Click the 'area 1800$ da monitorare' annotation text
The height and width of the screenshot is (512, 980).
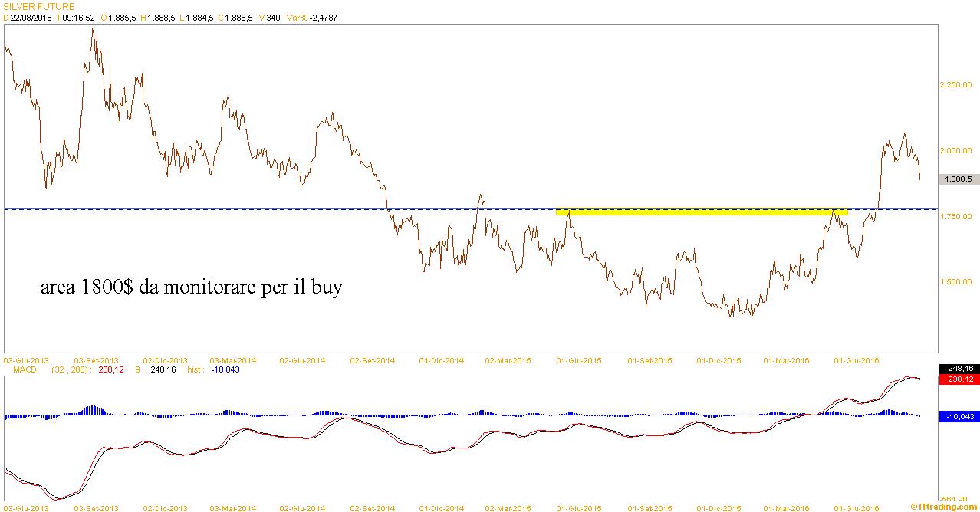coord(191,288)
